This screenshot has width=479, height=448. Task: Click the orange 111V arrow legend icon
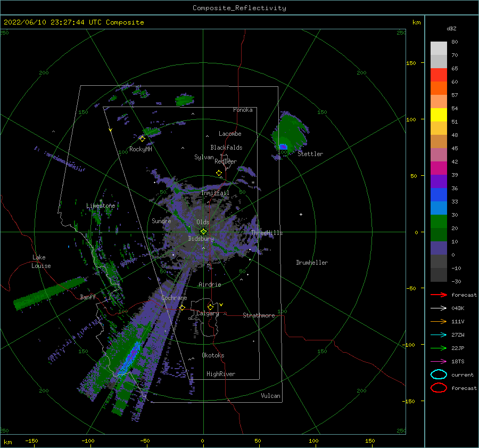tap(439, 321)
